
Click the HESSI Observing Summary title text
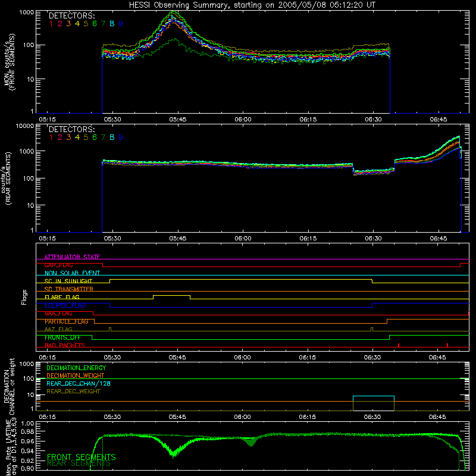coord(252,5)
